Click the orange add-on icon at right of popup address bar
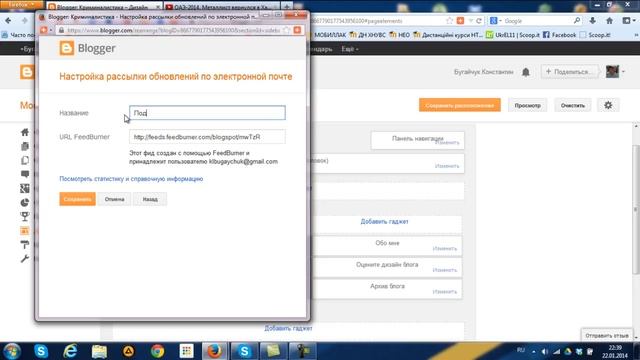The height and width of the screenshot is (360, 640). (297, 30)
